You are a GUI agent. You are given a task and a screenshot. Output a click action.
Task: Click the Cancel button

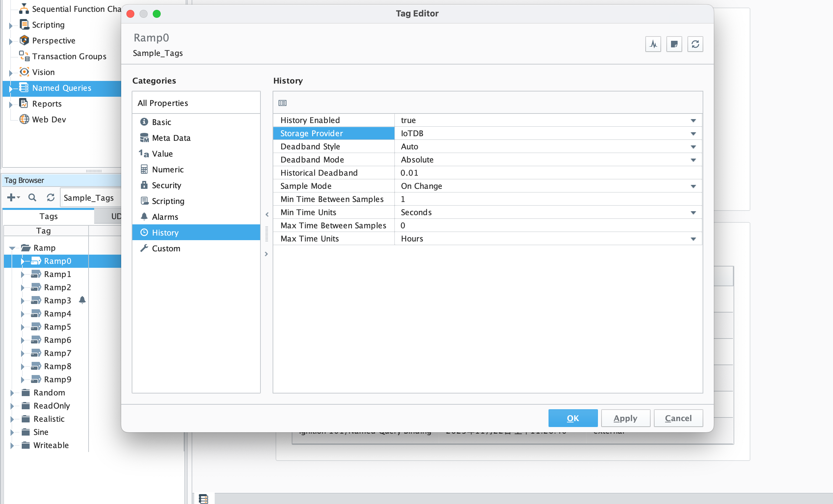pos(678,418)
